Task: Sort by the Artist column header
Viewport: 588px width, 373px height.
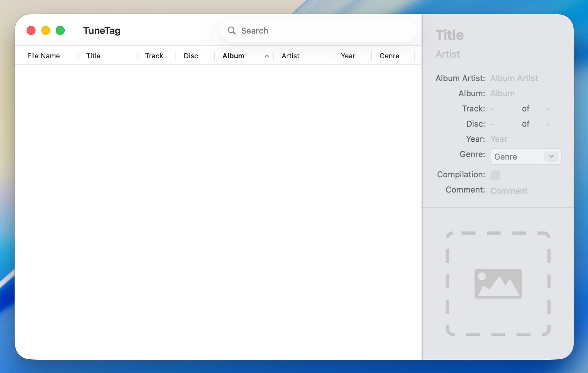Action: [x=291, y=56]
